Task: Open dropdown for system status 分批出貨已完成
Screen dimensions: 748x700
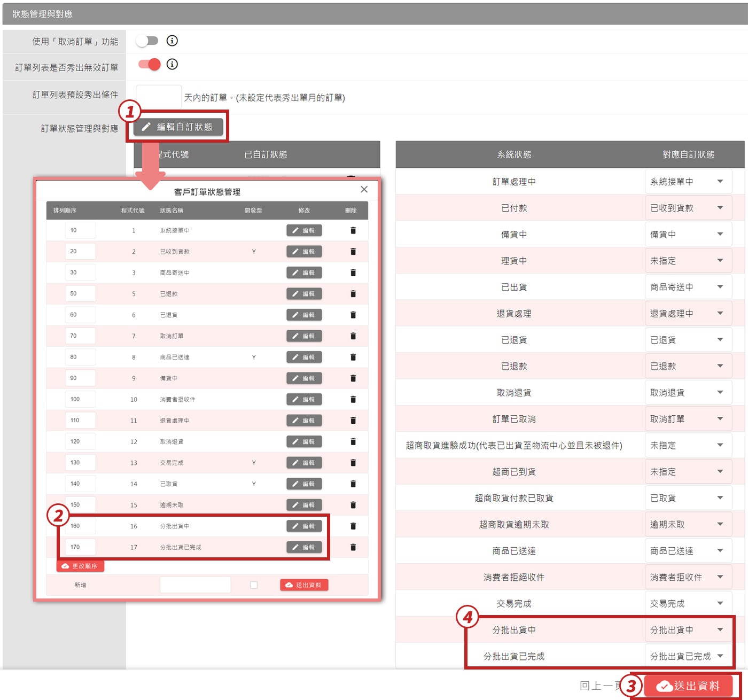Action: click(688, 656)
